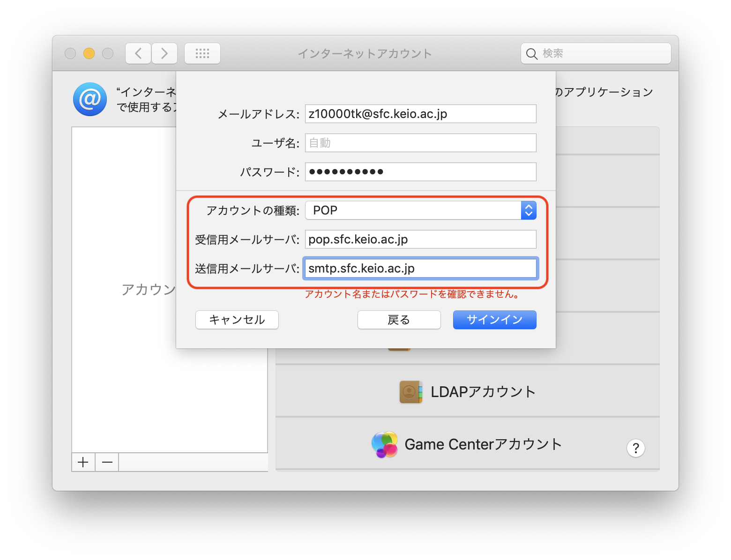Open the アカウントの種類 POP dropdown
The width and height of the screenshot is (731, 560).
point(420,210)
